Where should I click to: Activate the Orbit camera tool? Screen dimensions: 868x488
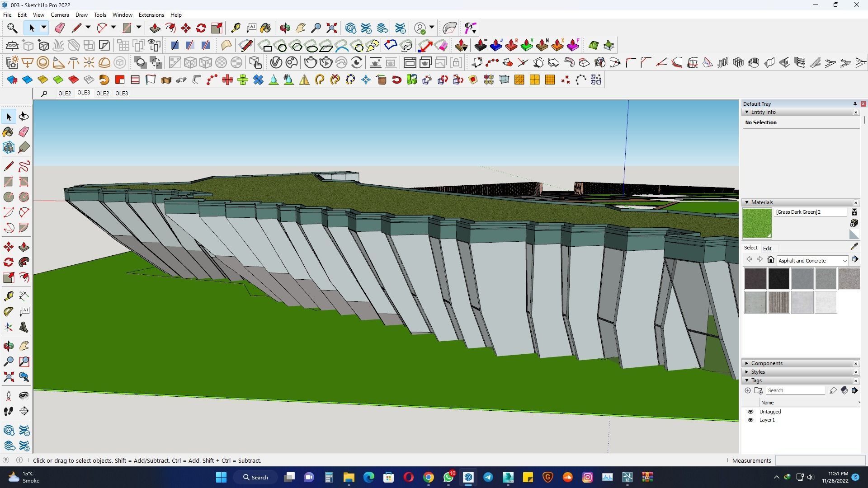[x=8, y=346]
